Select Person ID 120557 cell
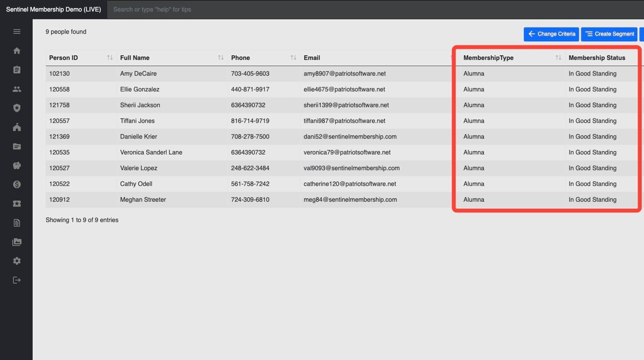The height and width of the screenshot is (360, 644). pos(60,121)
